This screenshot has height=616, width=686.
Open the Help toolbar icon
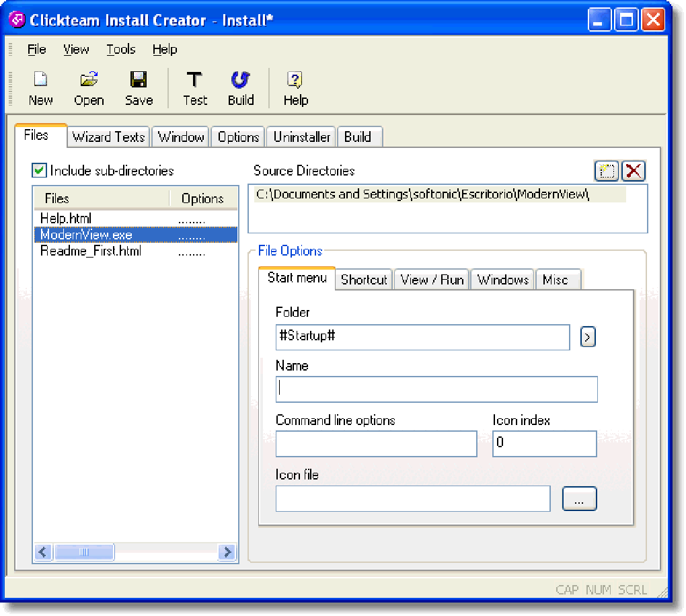coord(295,89)
